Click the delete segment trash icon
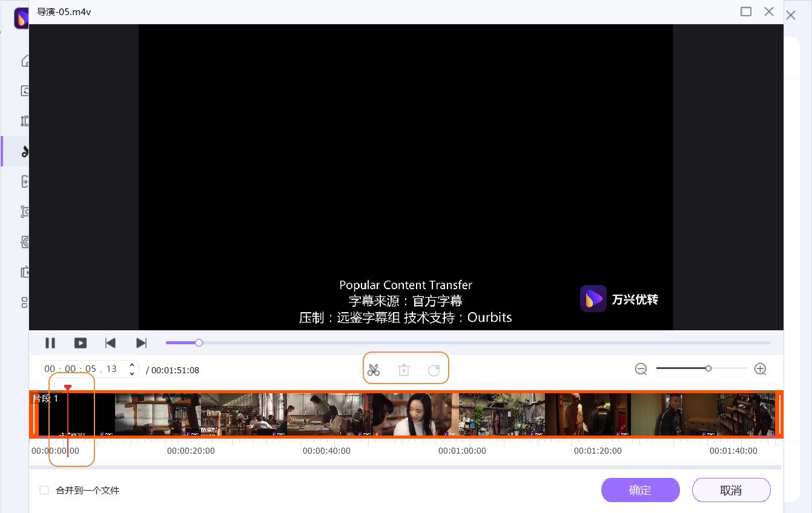 (404, 368)
